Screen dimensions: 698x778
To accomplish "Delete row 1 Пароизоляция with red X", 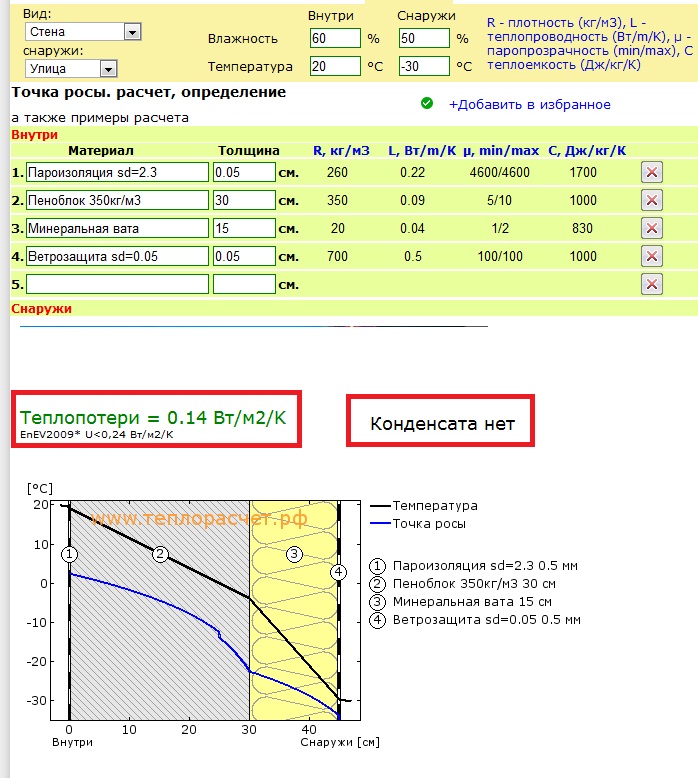I will (x=651, y=173).
